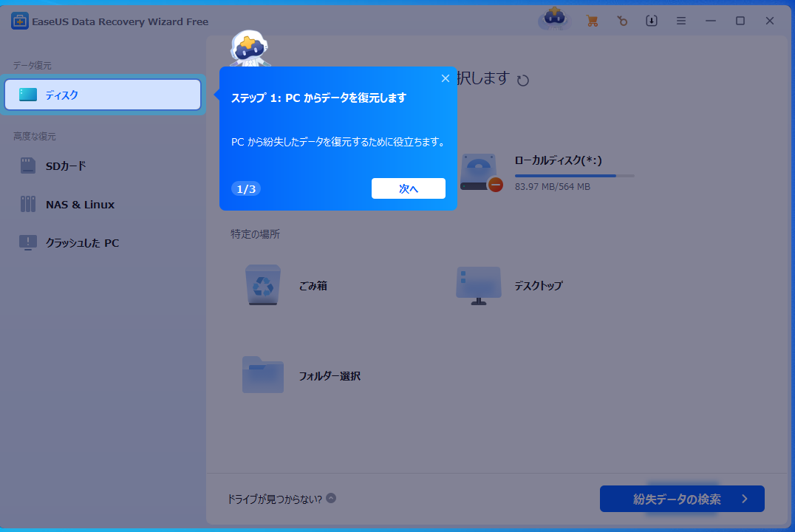Click the 紛失データの検索 button

point(682,499)
